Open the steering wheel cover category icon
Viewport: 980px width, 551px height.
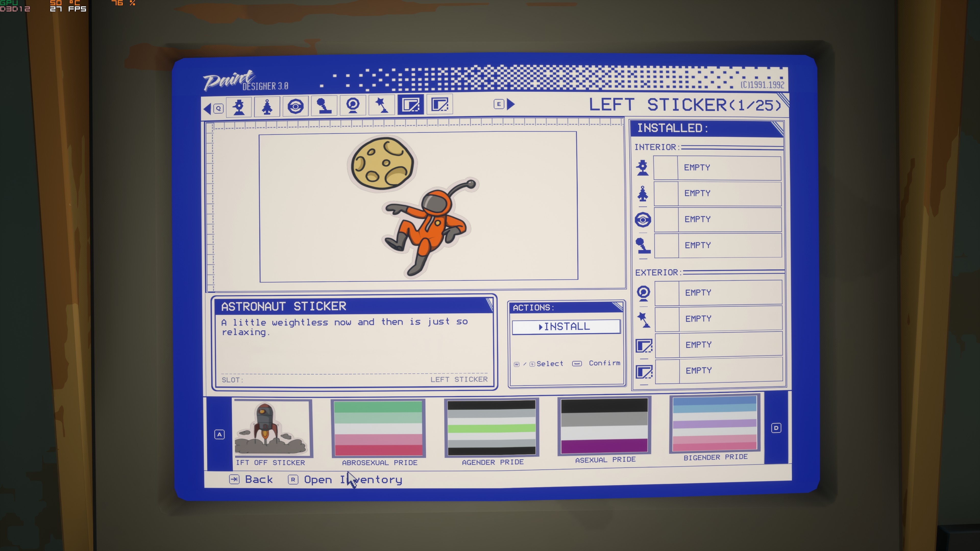pos(296,106)
